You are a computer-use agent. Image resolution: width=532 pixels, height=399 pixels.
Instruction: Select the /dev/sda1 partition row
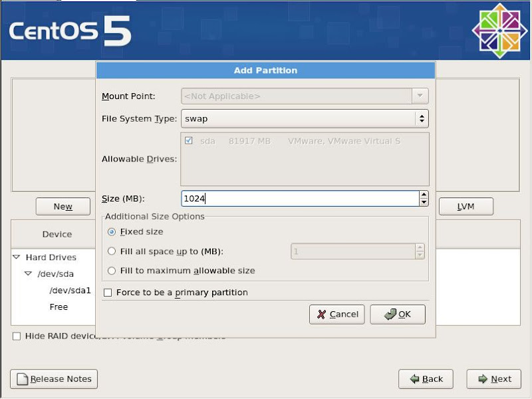(x=70, y=291)
